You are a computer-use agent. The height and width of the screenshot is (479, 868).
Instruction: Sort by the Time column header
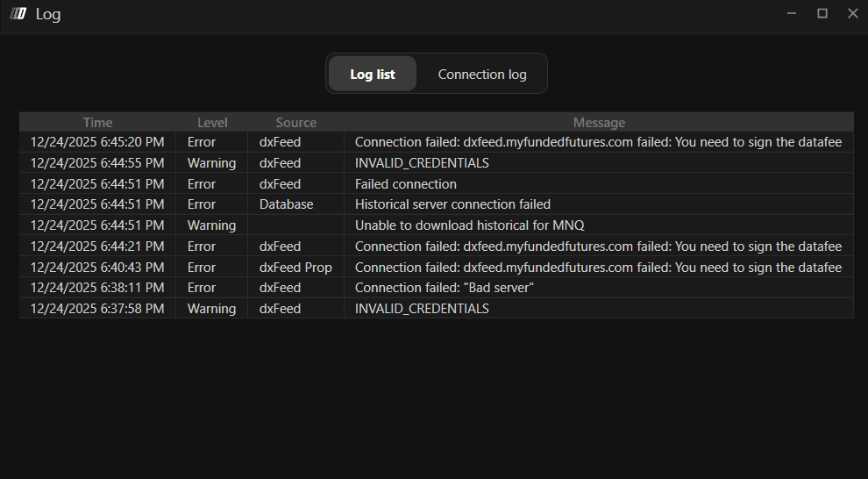pos(97,122)
